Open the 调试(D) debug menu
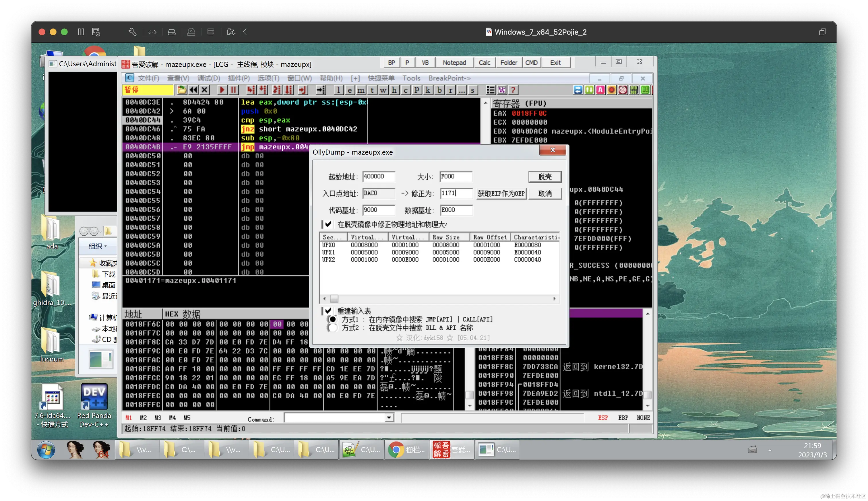The height and width of the screenshot is (501, 868). coord(209,78)
